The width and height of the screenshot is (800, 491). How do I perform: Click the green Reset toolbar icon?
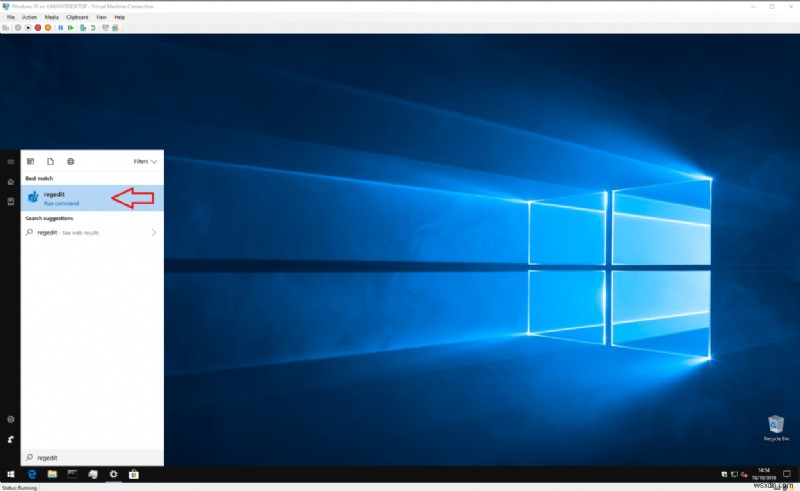[x=71, y=28]
